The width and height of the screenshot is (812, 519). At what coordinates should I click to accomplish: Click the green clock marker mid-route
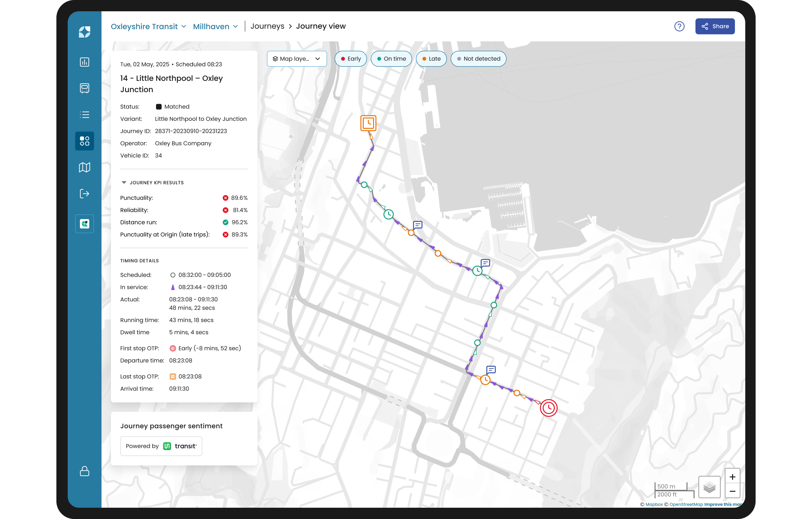(x=477, y=271)
